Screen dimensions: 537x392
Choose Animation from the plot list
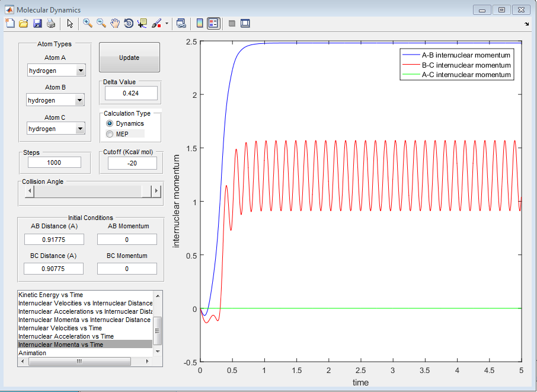coord(33,353)
